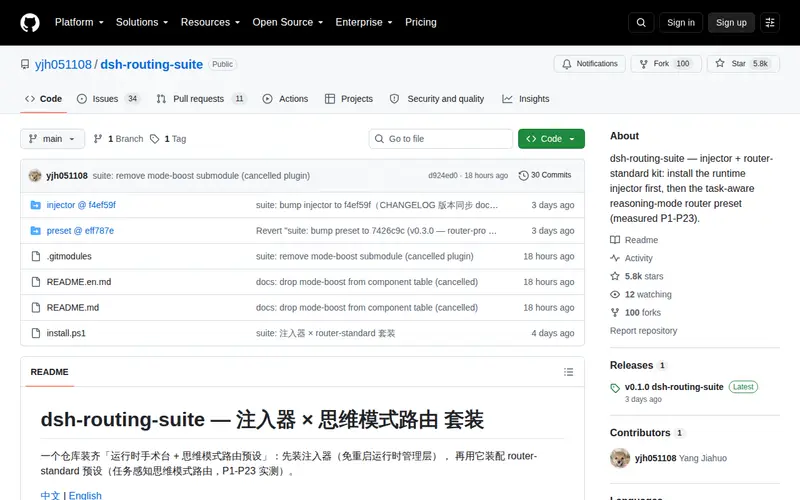Open the README.en.md file
Viewport: 800px width, 500px height.
pos(79,282)
